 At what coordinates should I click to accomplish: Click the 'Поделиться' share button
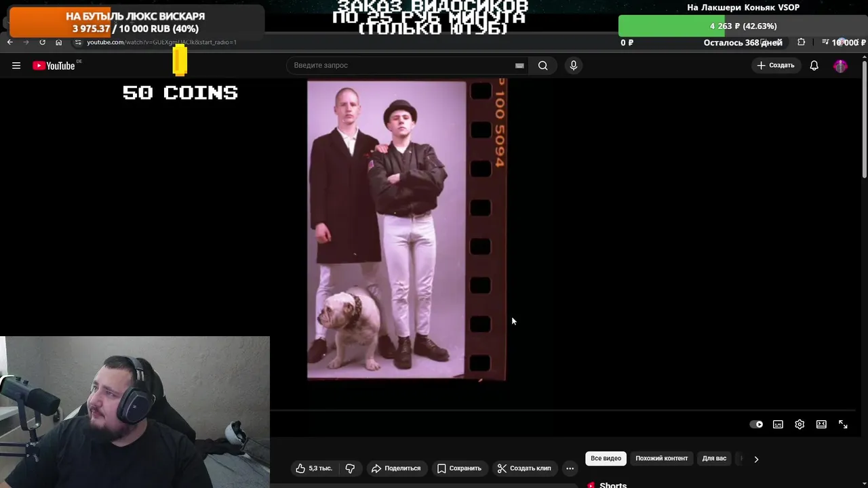(x=396, y=468)
